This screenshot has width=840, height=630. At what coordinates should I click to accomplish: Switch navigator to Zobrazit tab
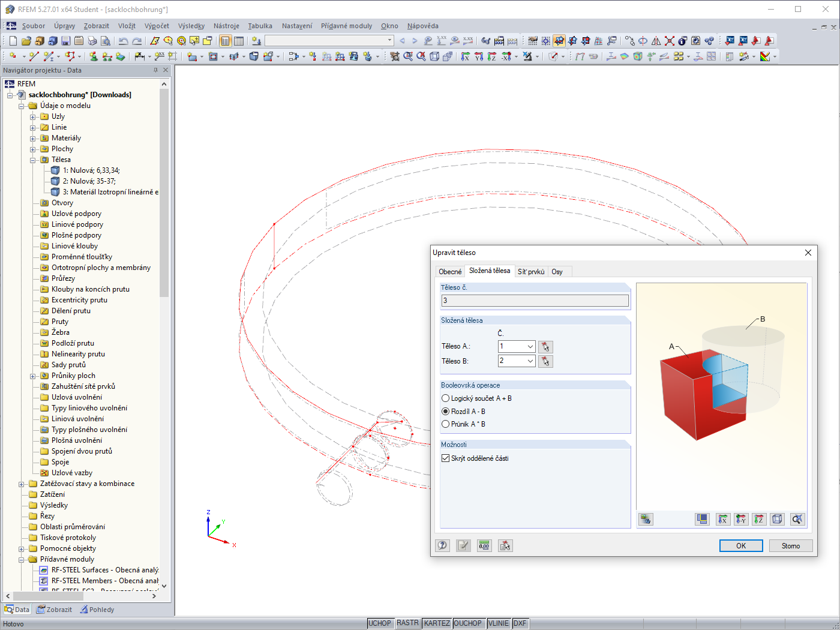point(54,610)
